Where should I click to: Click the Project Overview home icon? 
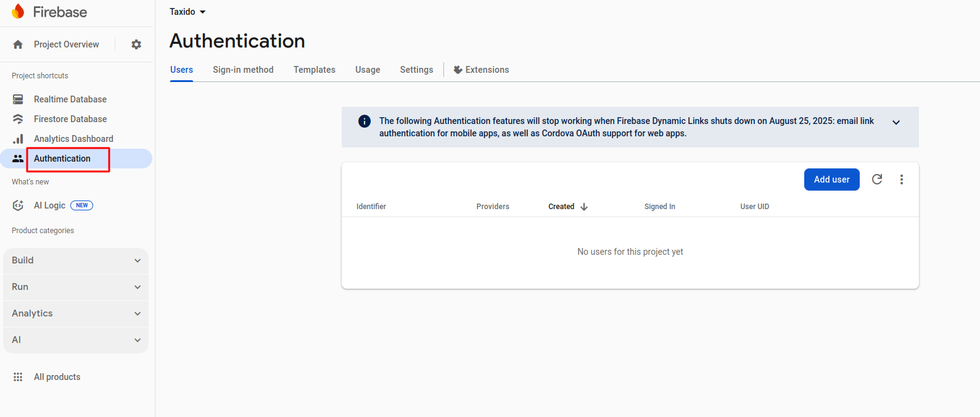coord(18,44)
